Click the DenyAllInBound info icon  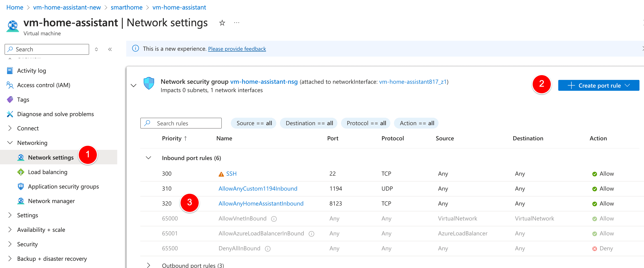(x=267, y=249)
